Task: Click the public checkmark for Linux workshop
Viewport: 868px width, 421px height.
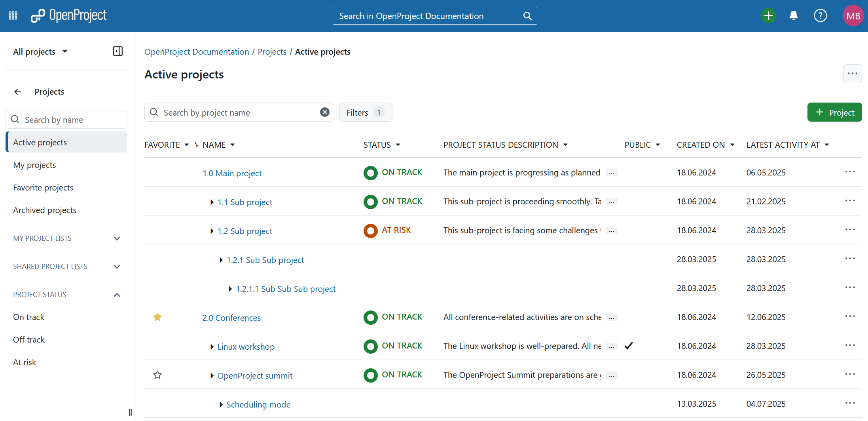Action: [x=628, y=346]
